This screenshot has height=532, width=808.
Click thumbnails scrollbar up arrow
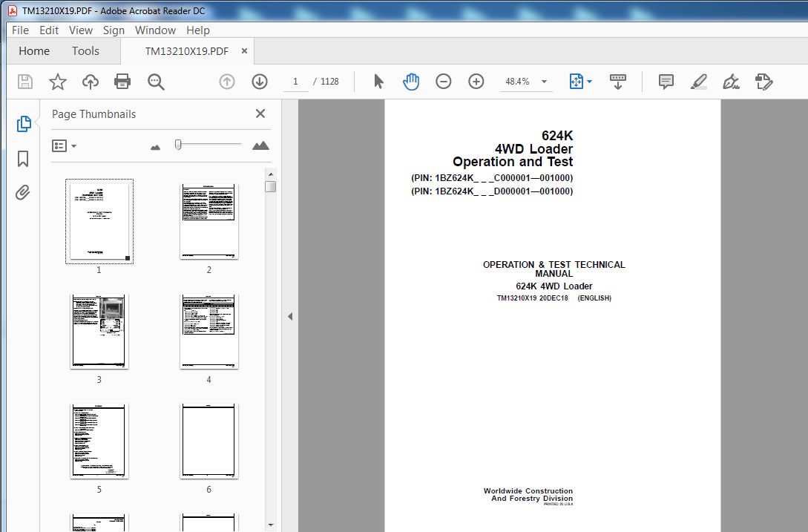(x=271, y=174)
